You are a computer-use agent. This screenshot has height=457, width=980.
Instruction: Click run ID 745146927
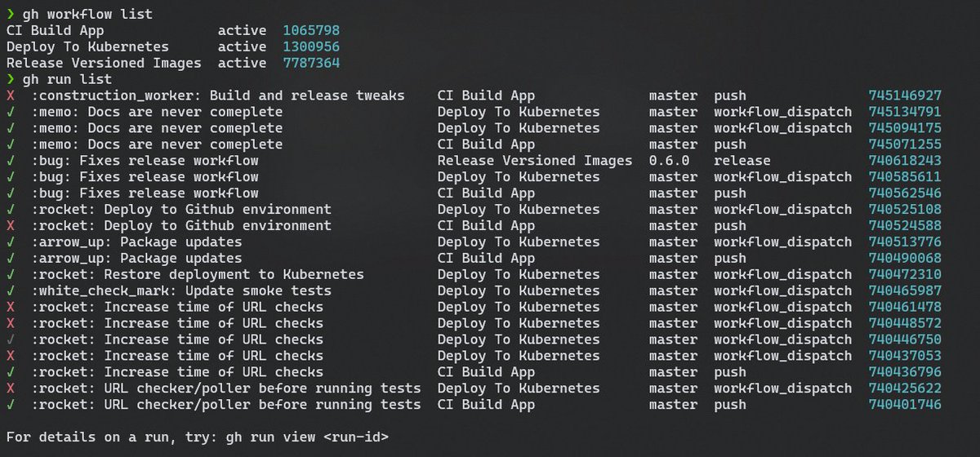click(x=905, y=95)
